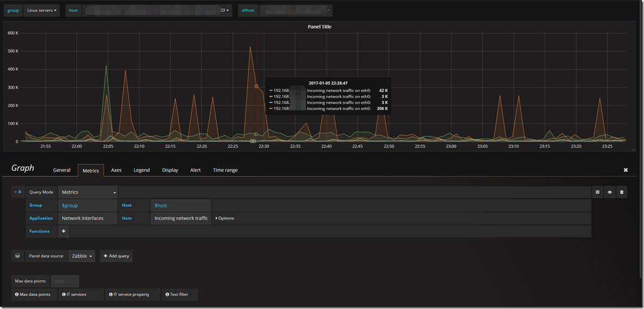Click the group variable label
Screen dimensions: 644x309
[13, 10]
